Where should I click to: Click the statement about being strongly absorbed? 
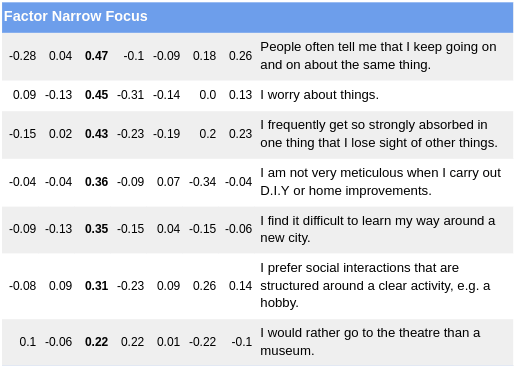click(379, 134)
